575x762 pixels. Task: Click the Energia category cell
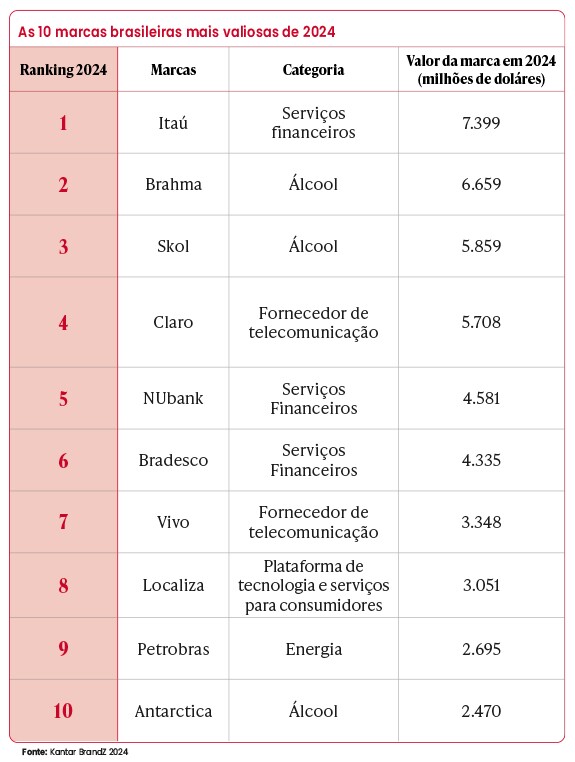click(x=314, y=650)
